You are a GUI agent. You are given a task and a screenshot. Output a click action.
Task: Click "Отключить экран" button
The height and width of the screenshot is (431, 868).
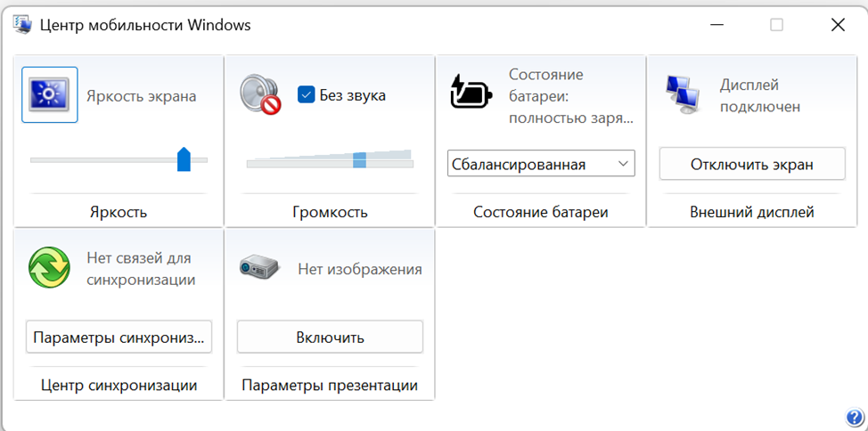coord(752,164)
